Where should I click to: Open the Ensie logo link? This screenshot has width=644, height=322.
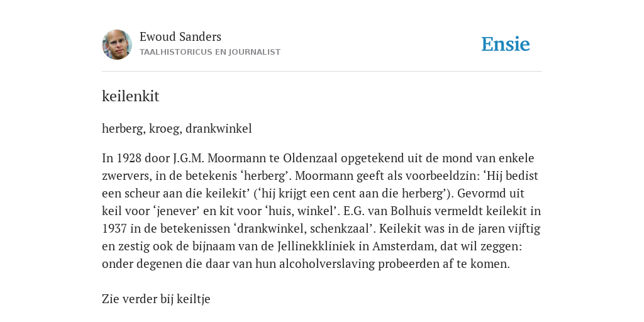506,44
